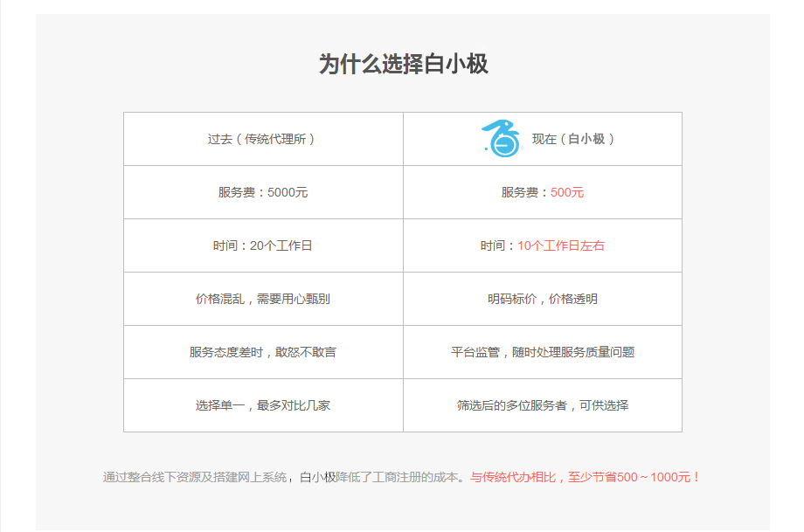The height and width of the screenshot is (532, 804).
Task: Click the cell 价格混乱，需要用心甄别
Action: point(263,299)
